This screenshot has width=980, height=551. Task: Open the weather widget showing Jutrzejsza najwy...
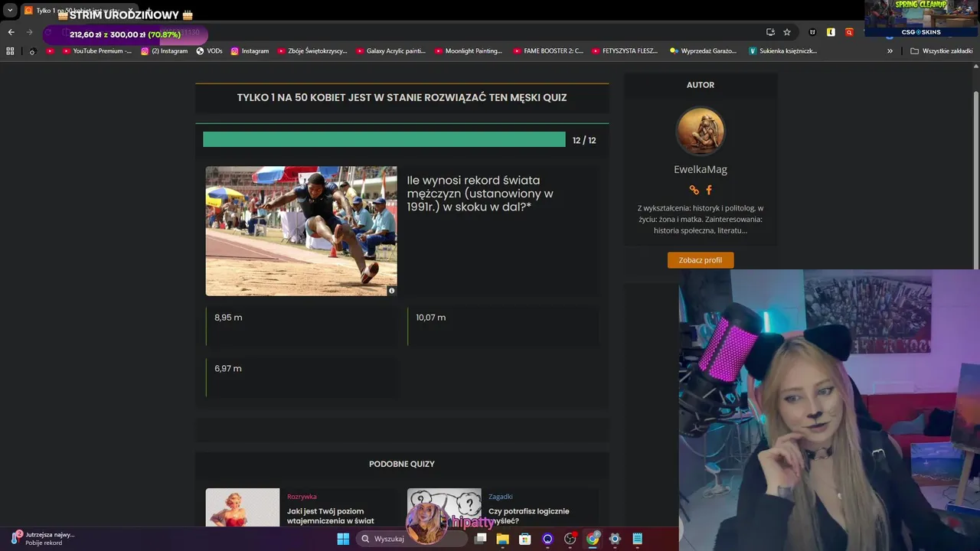(x=43, y=539)
